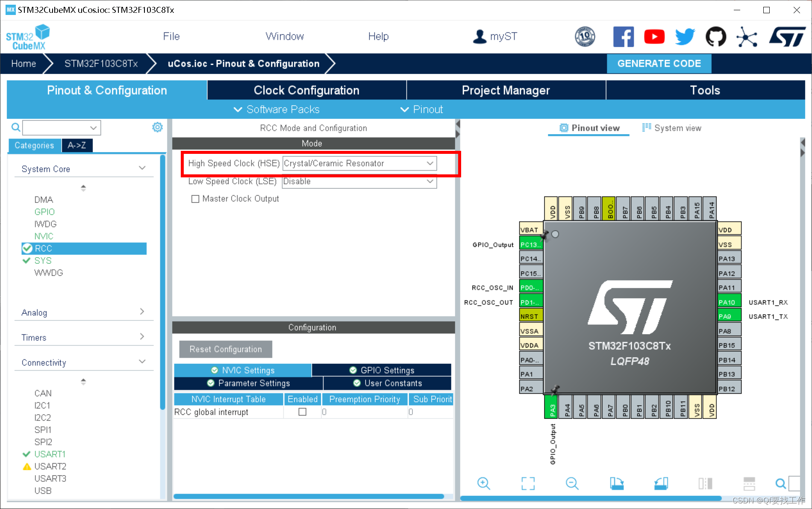This screenshot has width=812, height=509.
Task: Select USART2 with warning icon
Action: click(x=50, y=466)
